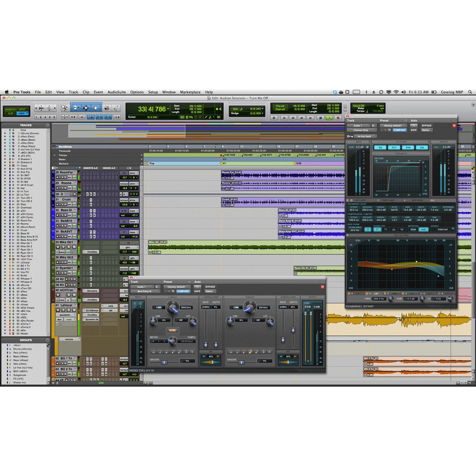The image size is (476, 476).
Task: Select the Grabber hand tool
Action: pos(96,108)
